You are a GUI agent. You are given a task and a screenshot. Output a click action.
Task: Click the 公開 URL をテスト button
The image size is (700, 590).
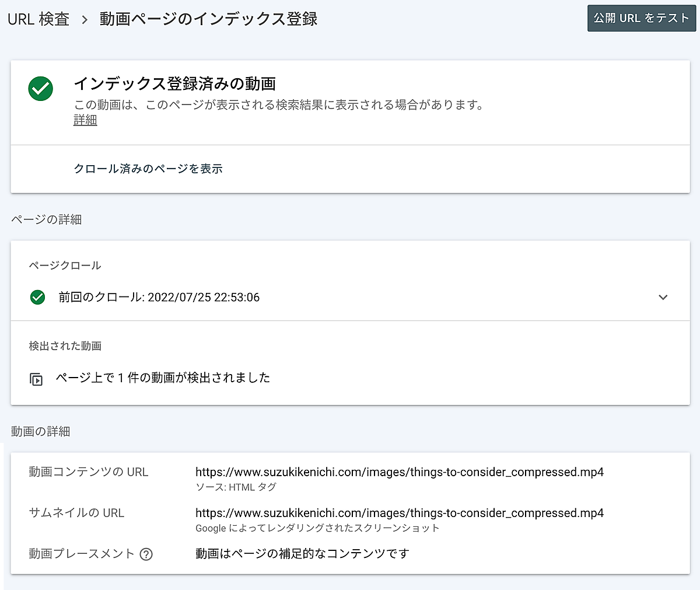[641, 18]
